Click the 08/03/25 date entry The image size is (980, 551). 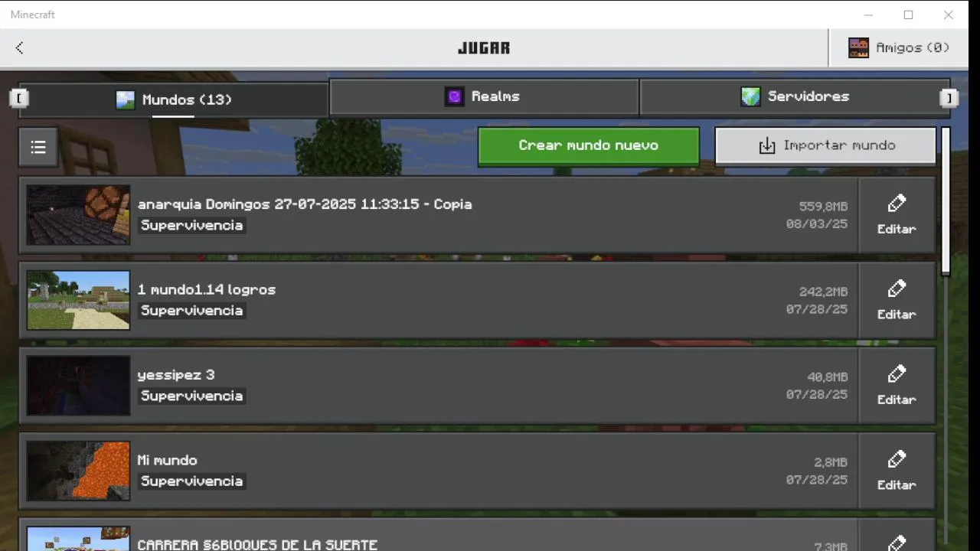pos(817,224)
